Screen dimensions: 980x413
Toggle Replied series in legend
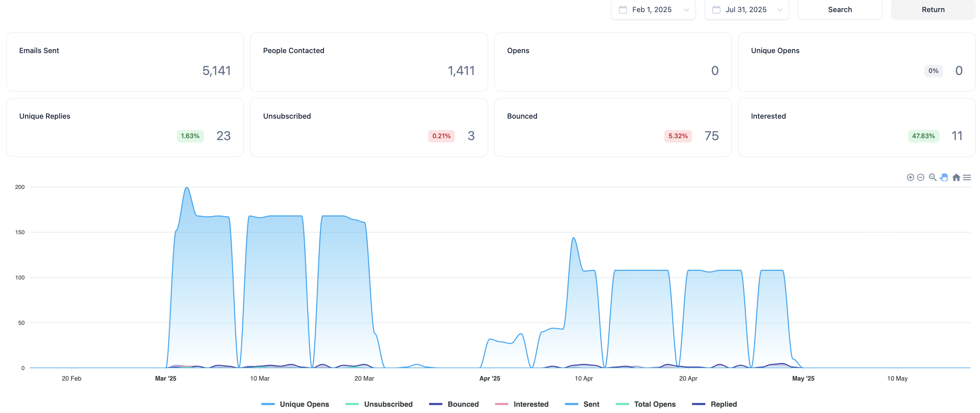pyautogui.click(x=714, y=404)
